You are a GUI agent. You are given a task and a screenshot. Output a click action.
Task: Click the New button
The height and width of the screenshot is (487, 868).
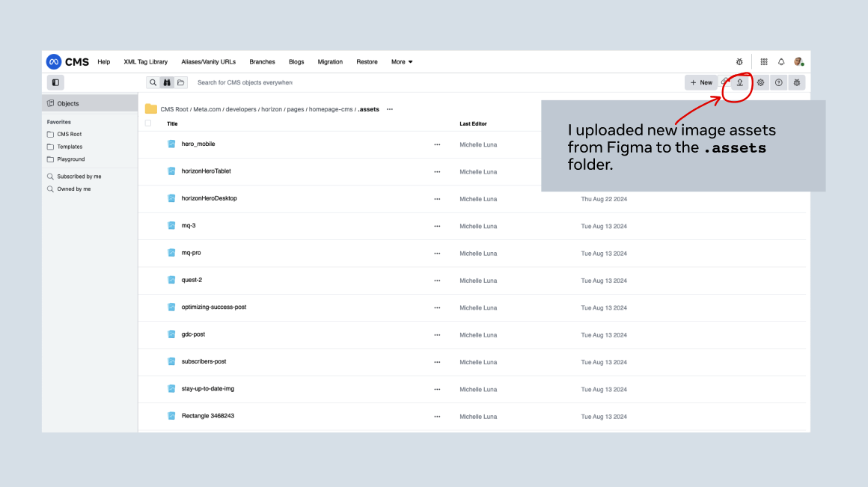[701, 82]
